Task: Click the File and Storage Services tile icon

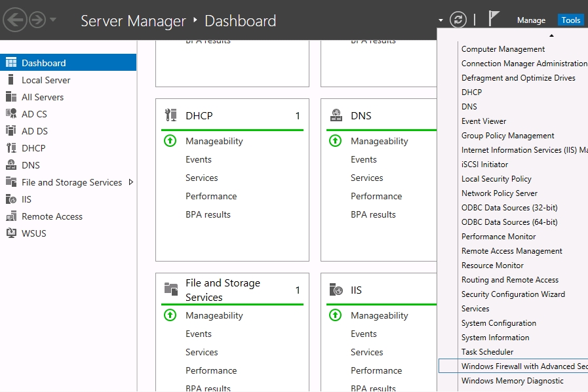Action: point(170,289)
